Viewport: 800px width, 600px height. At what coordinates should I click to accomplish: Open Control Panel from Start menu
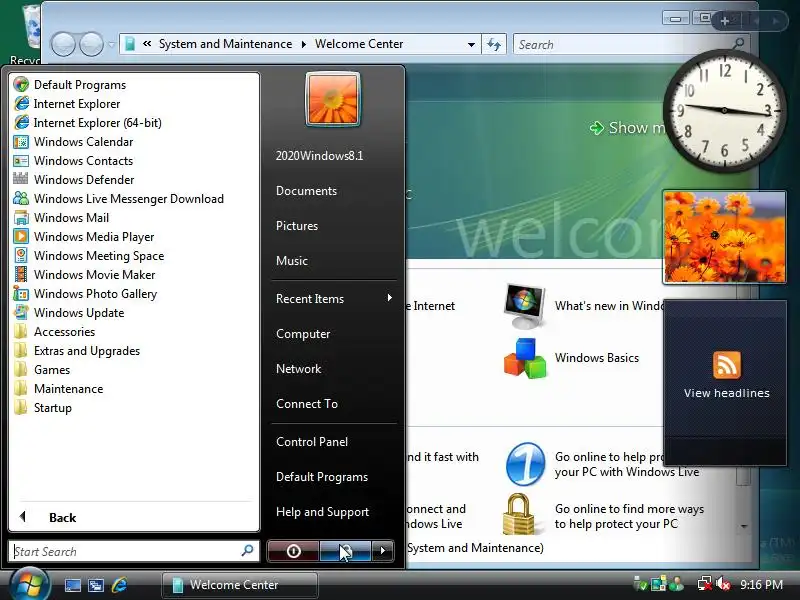[312, 442]
